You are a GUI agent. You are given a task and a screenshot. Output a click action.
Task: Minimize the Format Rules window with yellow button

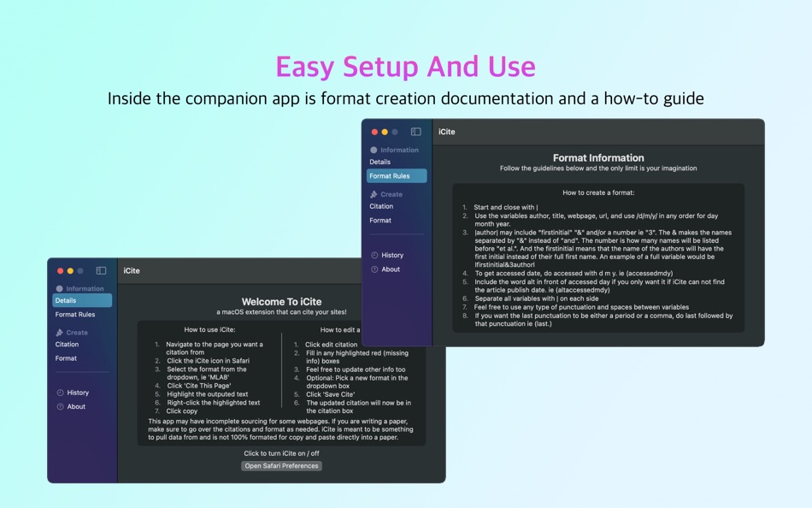pos(385,132)
